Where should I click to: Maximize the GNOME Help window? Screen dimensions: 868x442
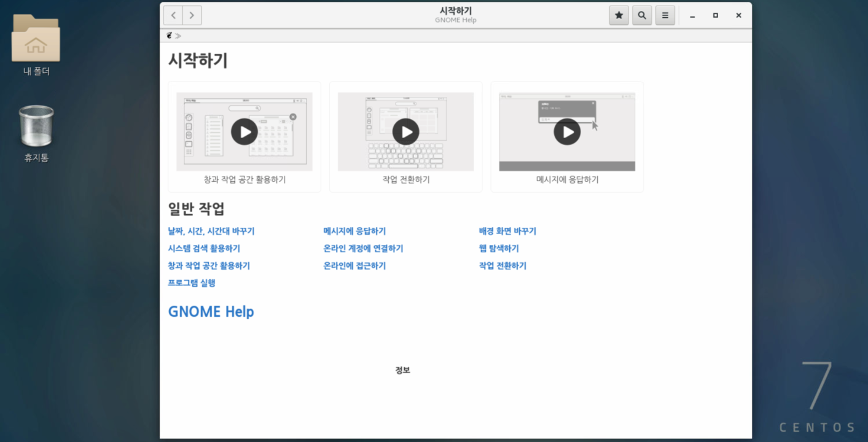tap(716, 15)
